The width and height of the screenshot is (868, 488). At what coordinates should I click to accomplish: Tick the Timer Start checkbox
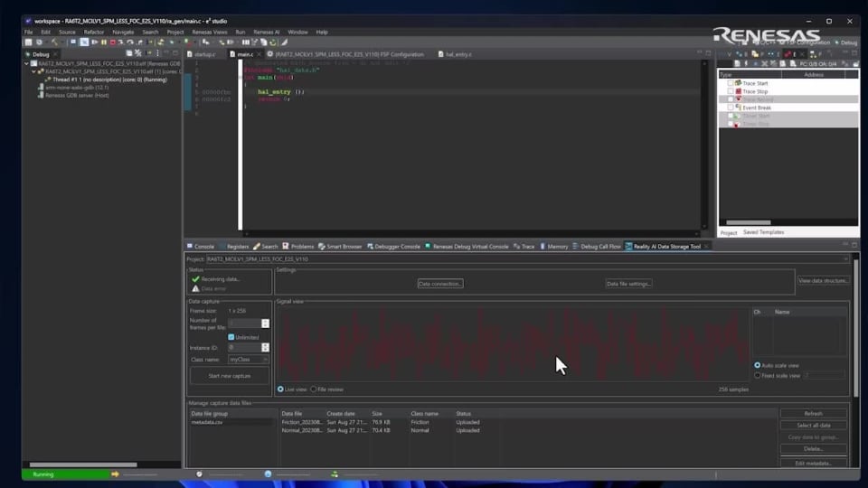(731, 116)
